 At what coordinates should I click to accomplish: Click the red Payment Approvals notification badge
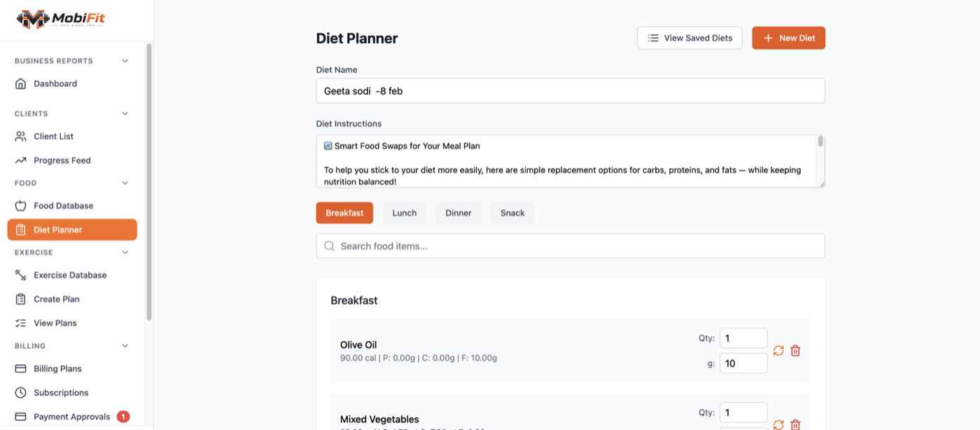[123, 417]
